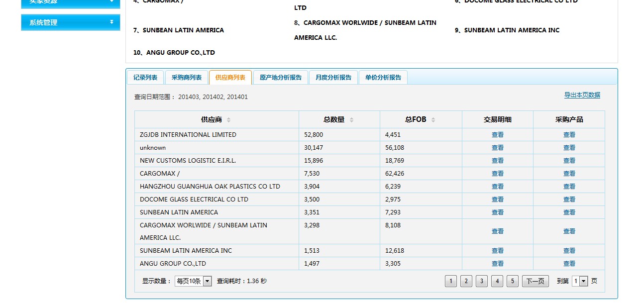View 交易明细 for HANGZHOU GUANGHUA OAK PLASTICS
The height and width of the screenshot is (304, 644).
coord(498,187)
